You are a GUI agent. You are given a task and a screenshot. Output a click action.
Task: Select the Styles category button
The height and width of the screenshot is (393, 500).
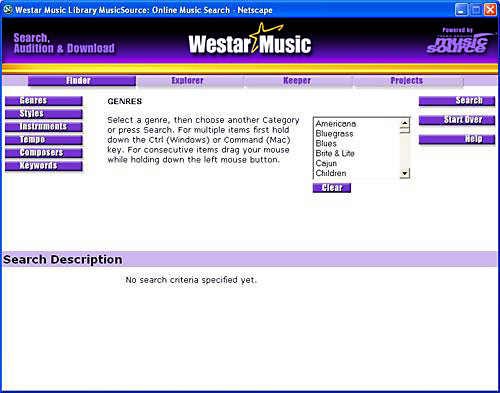[44, 114]
